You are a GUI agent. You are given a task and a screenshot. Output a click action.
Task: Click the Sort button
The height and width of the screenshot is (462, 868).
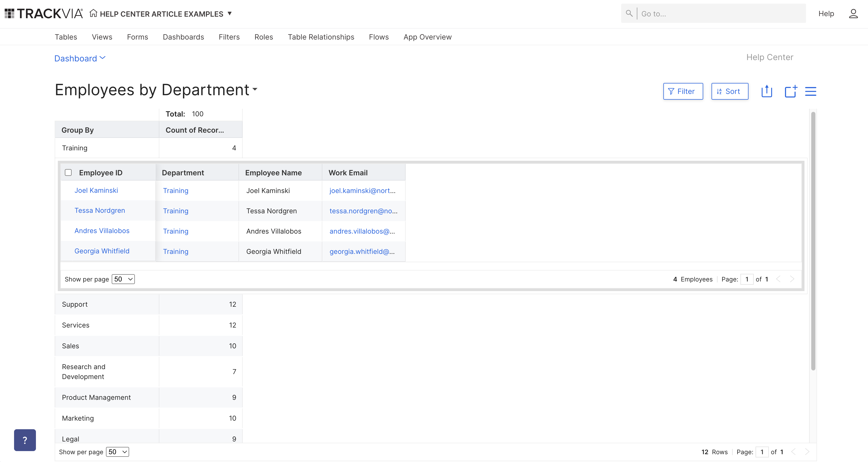(730, 91)
